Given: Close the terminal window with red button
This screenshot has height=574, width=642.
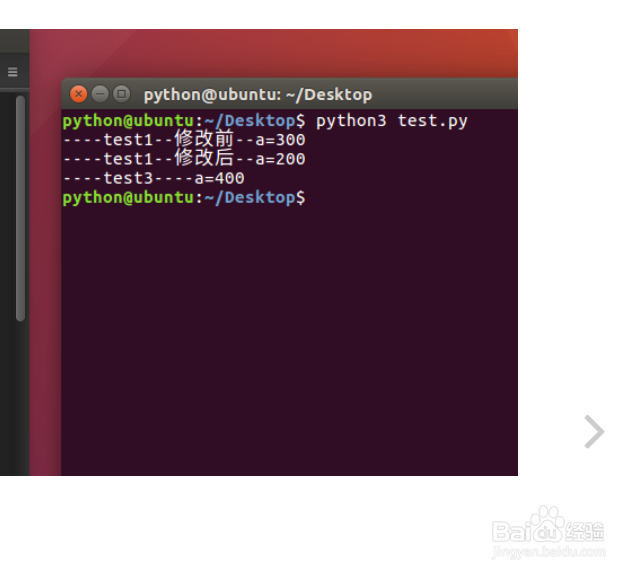Looking at the screenshot, I should click(78, 94).
